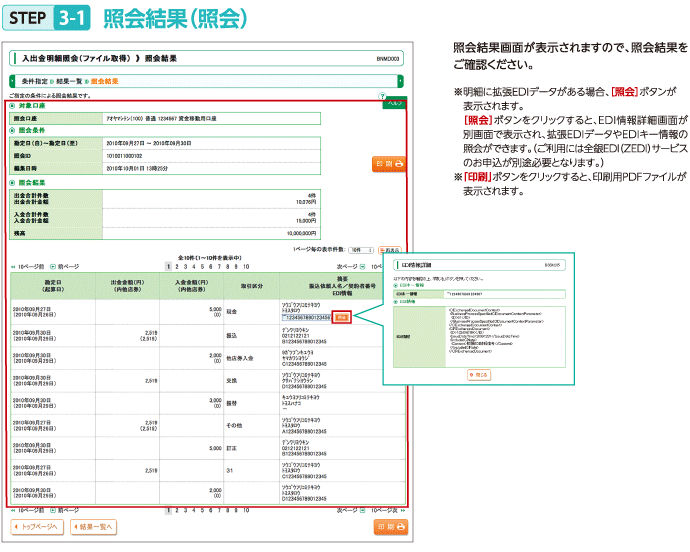Click the 勘定日 column header

pos(53,286)
